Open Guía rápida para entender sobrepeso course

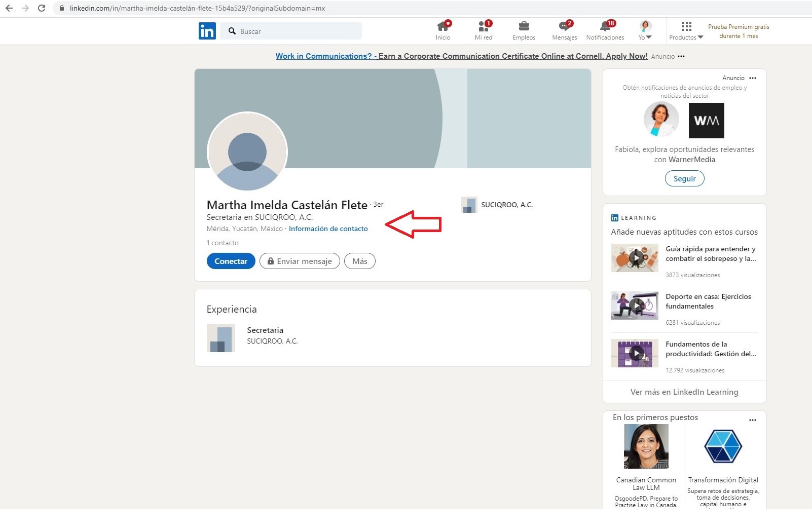click(711, 254)
